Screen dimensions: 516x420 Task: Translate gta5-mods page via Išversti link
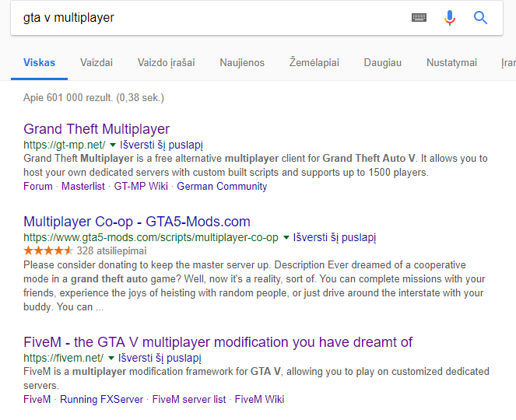point(335,237)
